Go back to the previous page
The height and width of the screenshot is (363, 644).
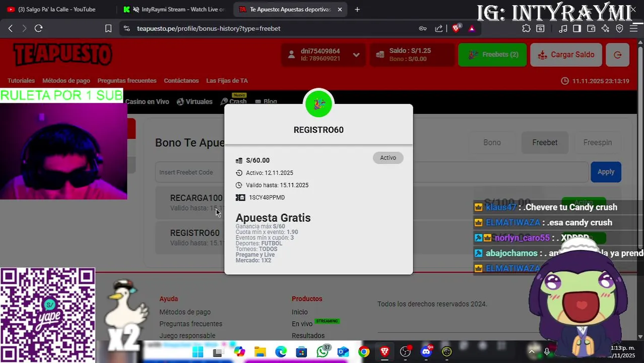pos(11,29)
